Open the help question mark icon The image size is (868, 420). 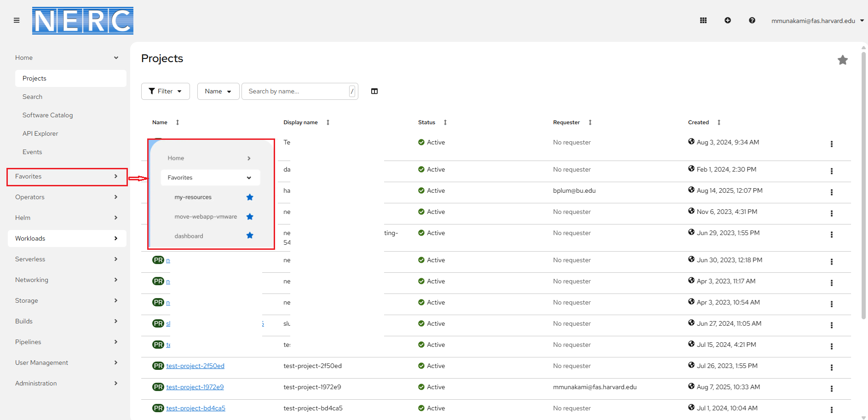(752, 20)
